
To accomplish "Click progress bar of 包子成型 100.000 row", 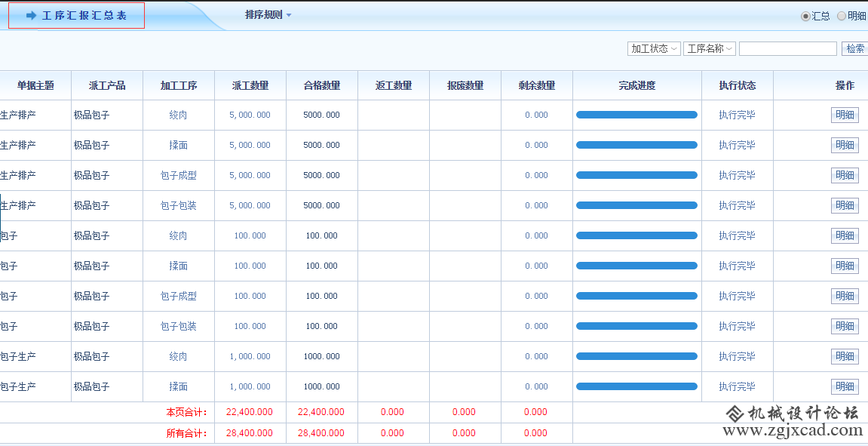I will [x=636, y=296].
